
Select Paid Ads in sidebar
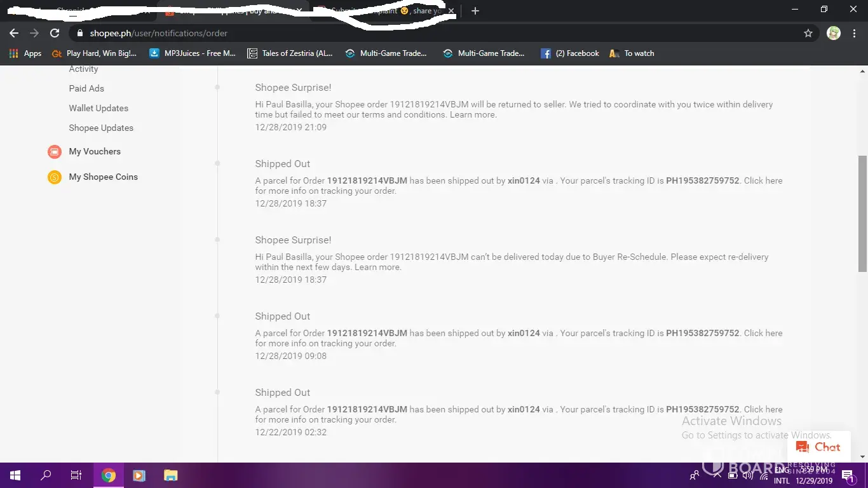[86, 88]
